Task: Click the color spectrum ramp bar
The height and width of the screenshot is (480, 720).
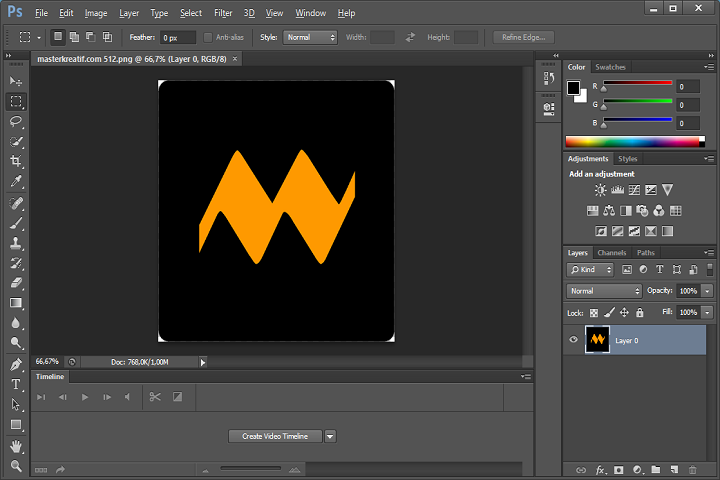Action: coord(634,142)
